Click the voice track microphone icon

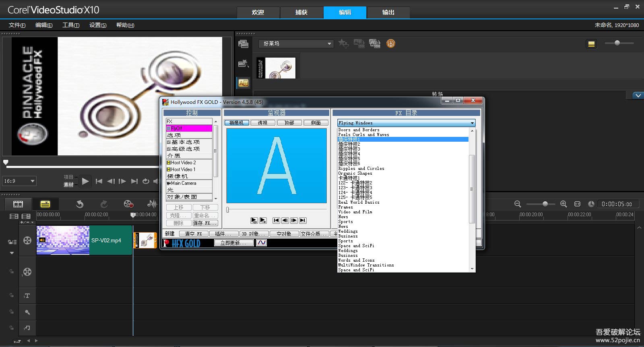(x=27, y=312)
